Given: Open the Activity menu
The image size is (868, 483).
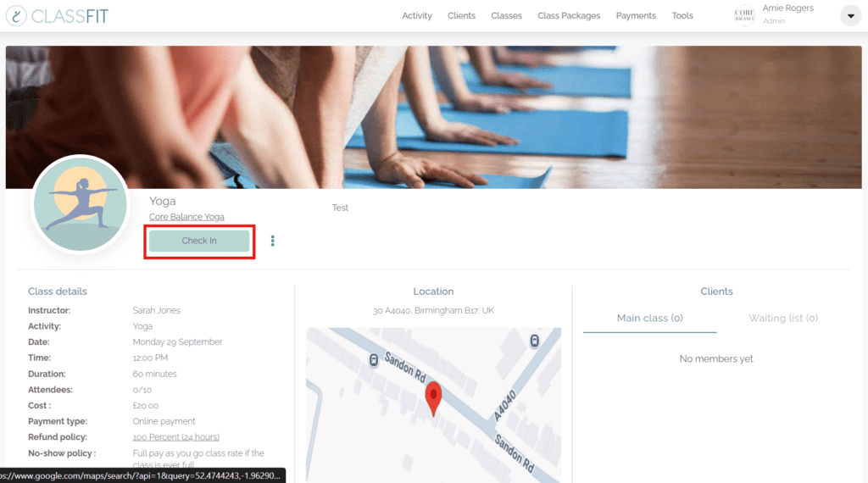Looking at the screenshot, I should [x=417, y=15].
